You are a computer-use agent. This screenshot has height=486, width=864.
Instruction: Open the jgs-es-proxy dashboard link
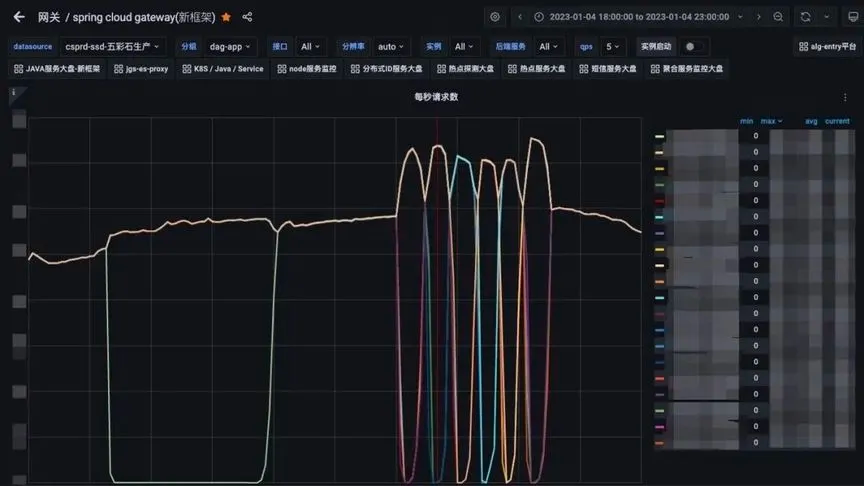141,69
